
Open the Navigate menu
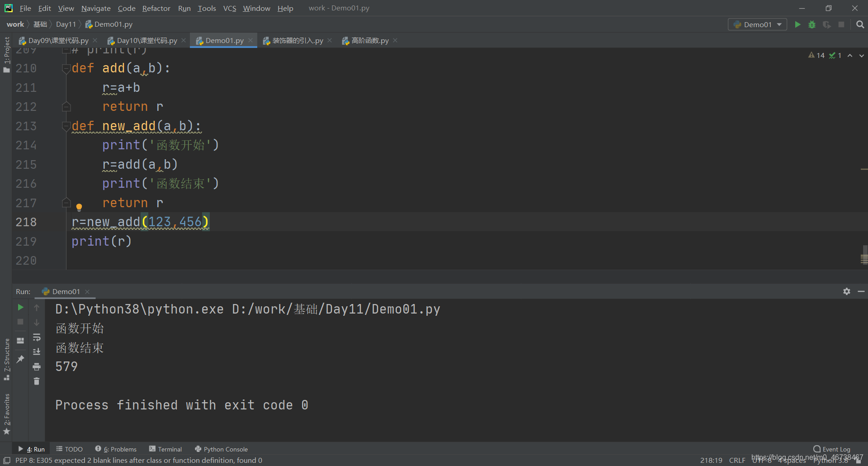tap(96, 8)
